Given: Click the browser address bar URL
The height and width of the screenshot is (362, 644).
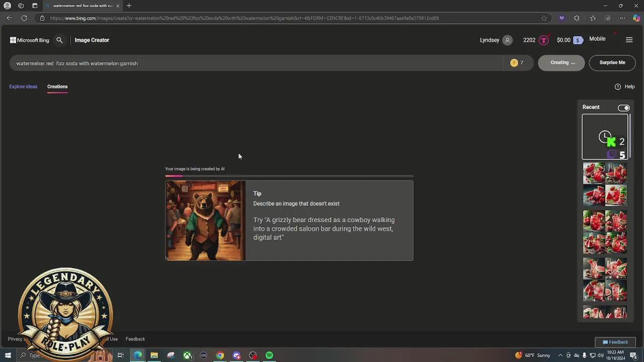Looking at the screenshot, I should point(244,18).
